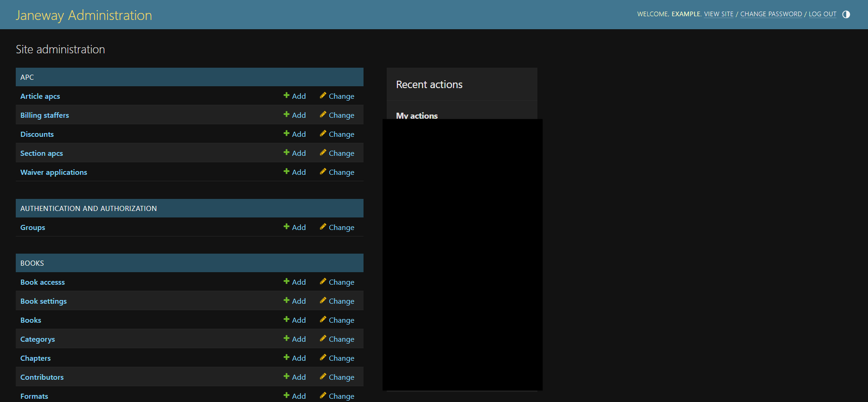
Task: Change Book accesss entries
Action: (x=337, y=282)
